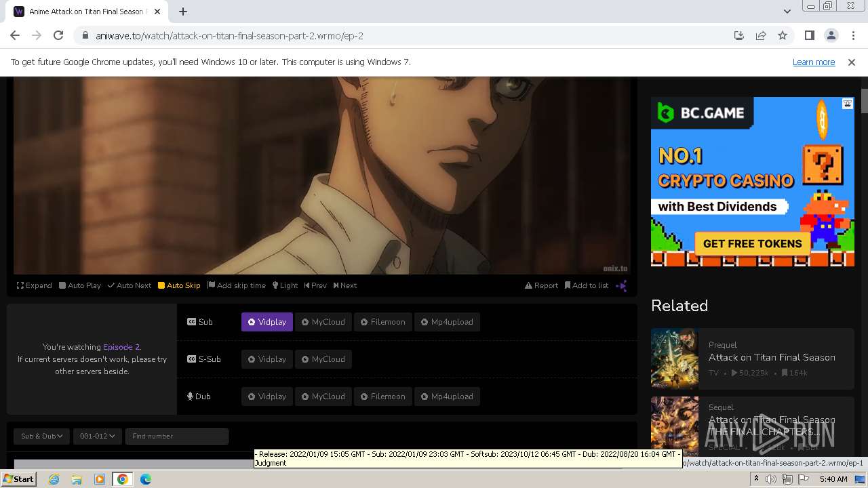Bookmark this page with the star icon
The width and height of the screenshot is (868, 488).
(783, 35)
